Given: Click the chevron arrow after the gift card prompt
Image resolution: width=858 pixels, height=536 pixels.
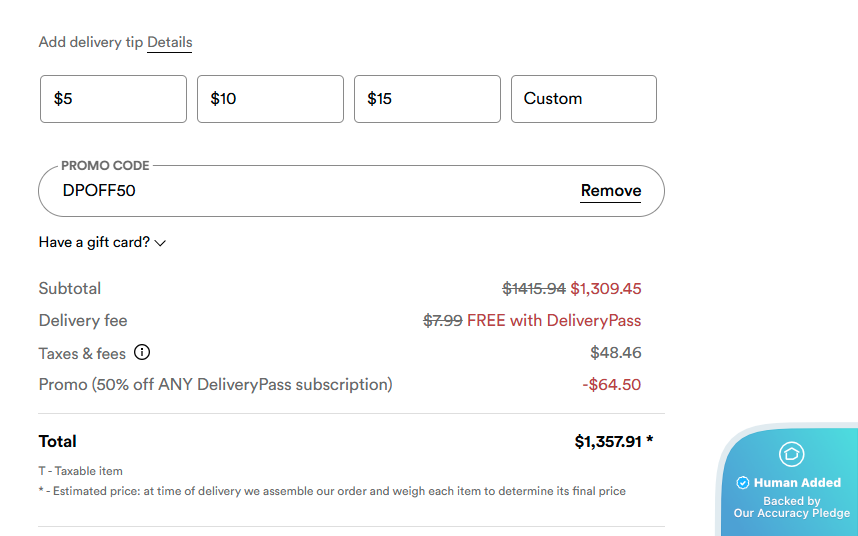Looking at the screenshot, I should pos(160,243).
